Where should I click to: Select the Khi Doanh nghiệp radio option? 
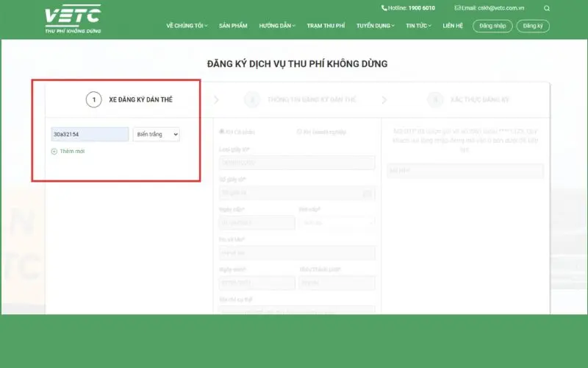pyautogui.click(x=298, y=132)
